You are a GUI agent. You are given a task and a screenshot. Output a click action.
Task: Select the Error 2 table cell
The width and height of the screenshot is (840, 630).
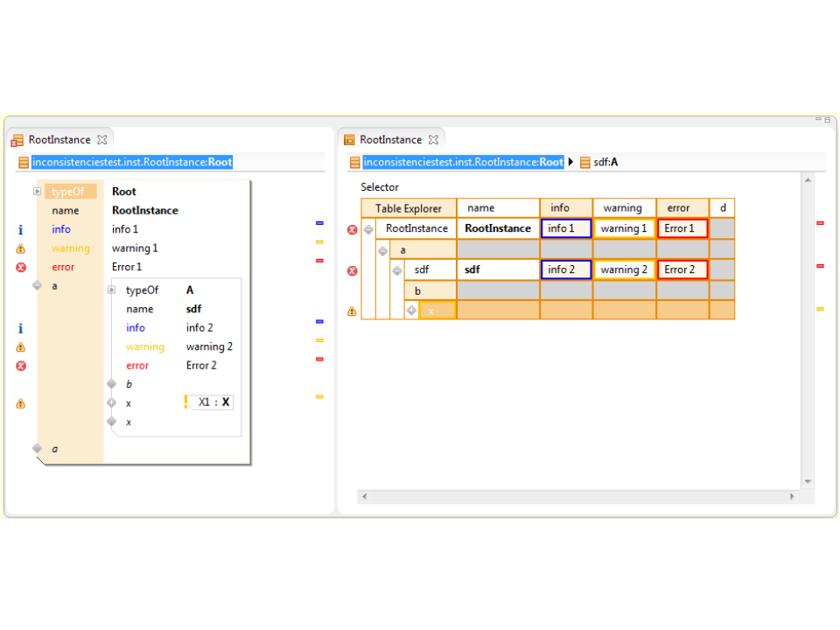coord(682,269)
